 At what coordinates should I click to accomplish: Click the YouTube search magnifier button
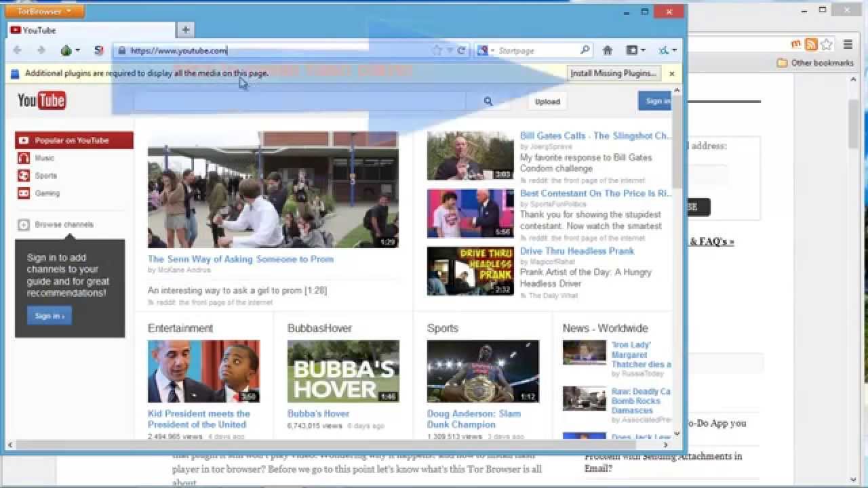pos(488,102)
